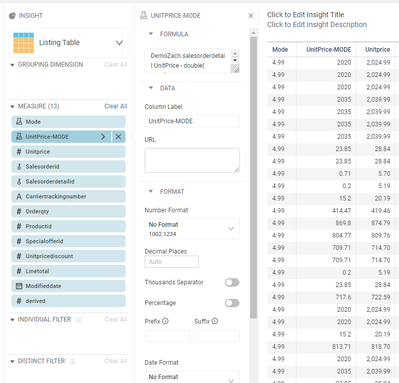Click Clear All in DISTINCT FILTER
The width and height of the screenshot is (399, 383).
116,361
